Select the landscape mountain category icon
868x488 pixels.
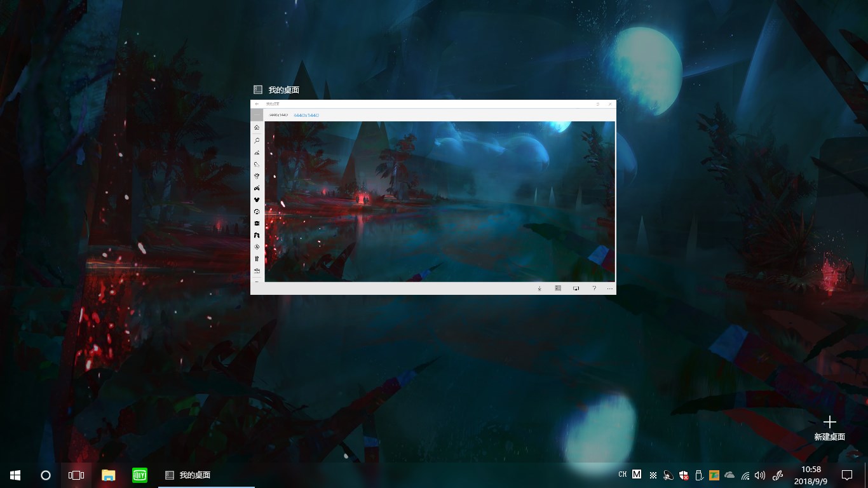pyautogui.click(x=257, y=152)
